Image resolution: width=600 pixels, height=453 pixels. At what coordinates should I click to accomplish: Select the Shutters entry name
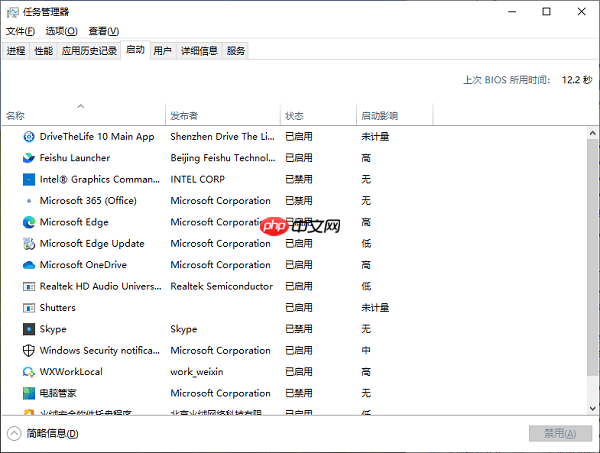tap(57, 308)
